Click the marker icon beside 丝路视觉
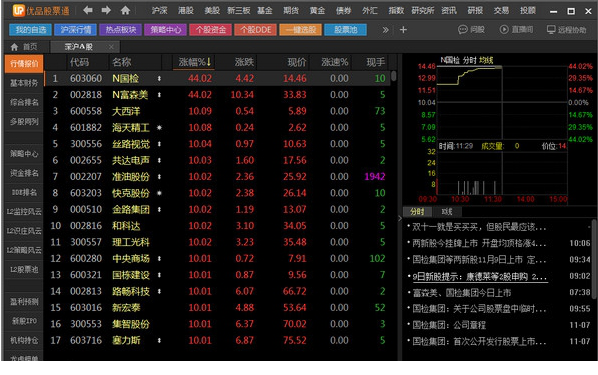 tap(159, 144)
